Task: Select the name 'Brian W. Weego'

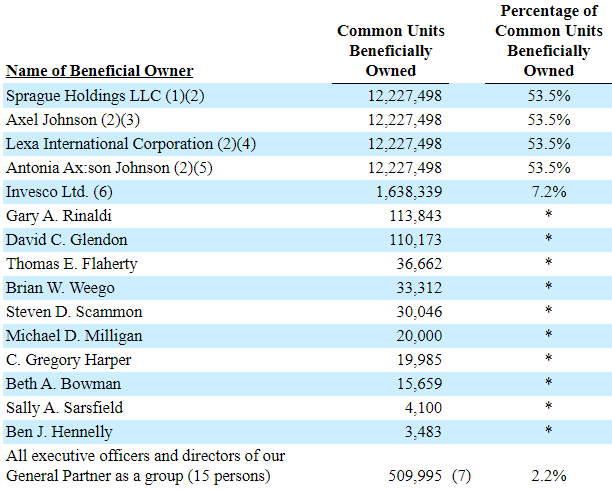Action: [60, 288]
